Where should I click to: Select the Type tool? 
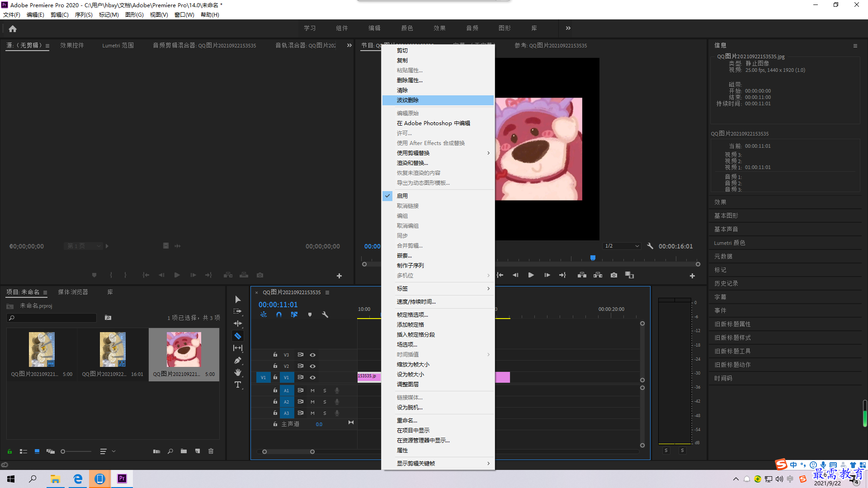tap(238, 385)
